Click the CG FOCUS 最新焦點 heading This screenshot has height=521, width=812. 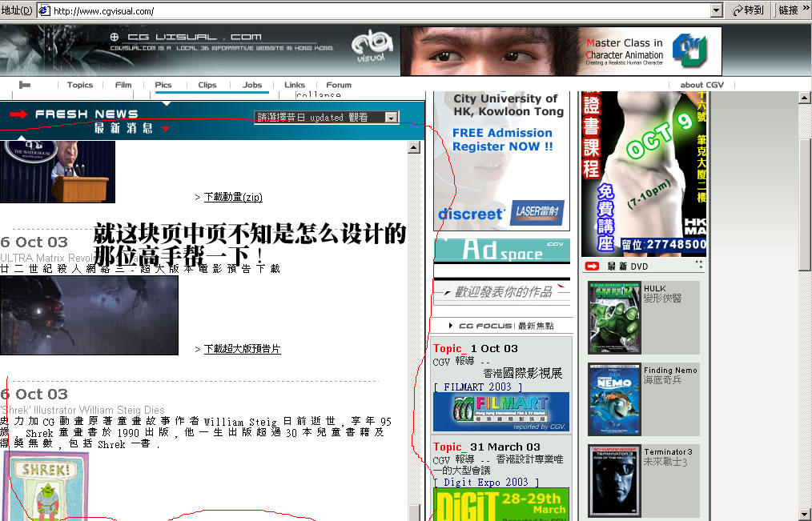[x=506, y=326]
